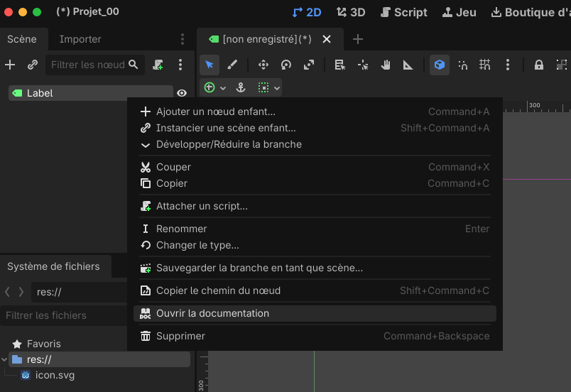Click the instance scene link icon
This screenshot has height=392, width=571.
pyautogui.click(x=33, y=65)
